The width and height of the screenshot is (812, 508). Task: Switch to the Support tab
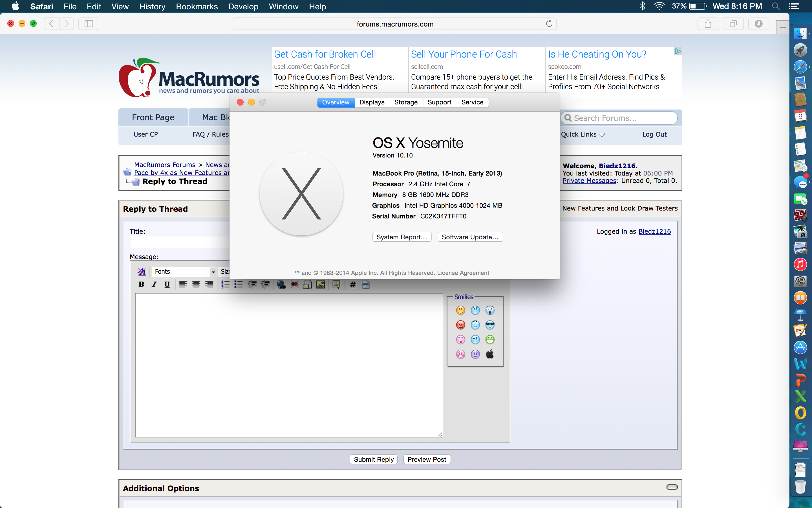(439, 102)
